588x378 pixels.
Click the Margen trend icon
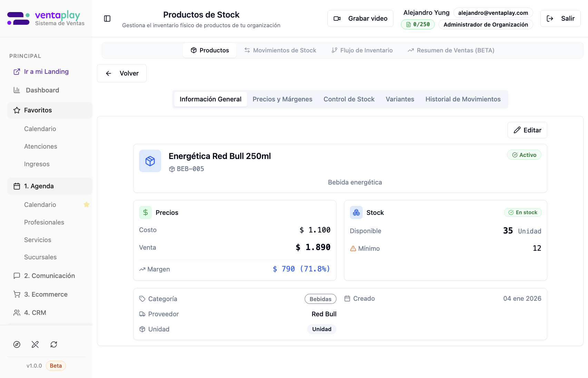(142, 269)
